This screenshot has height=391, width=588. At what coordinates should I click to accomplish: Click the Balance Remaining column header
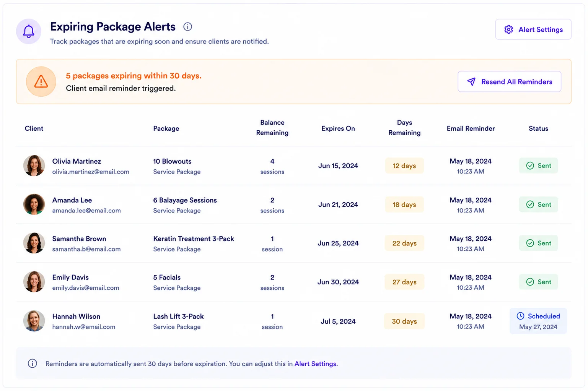coord(272,128)
